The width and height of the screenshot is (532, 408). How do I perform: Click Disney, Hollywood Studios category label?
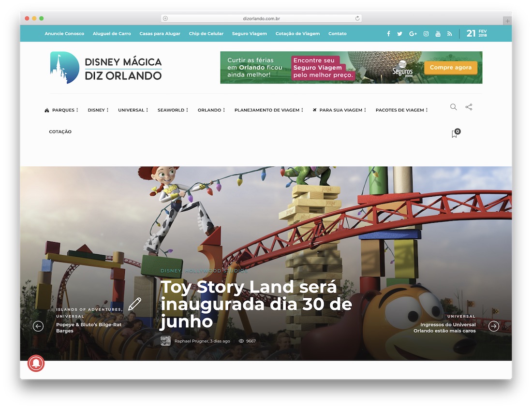click(204, 271)
